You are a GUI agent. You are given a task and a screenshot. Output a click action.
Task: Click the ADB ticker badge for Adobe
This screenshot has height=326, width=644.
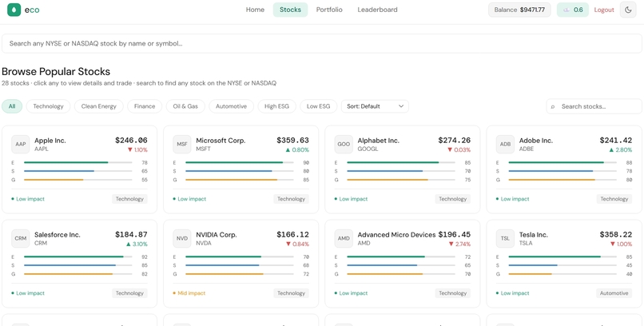(505, 145)
